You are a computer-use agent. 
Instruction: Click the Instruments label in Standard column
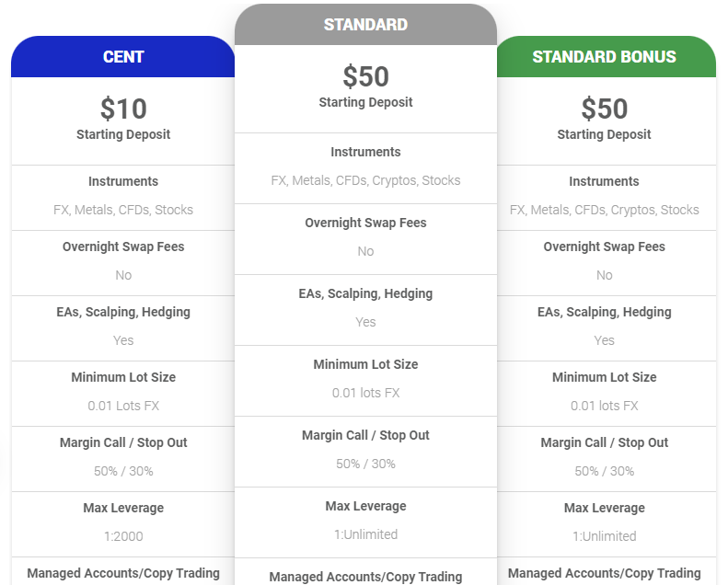coord(365,152)
